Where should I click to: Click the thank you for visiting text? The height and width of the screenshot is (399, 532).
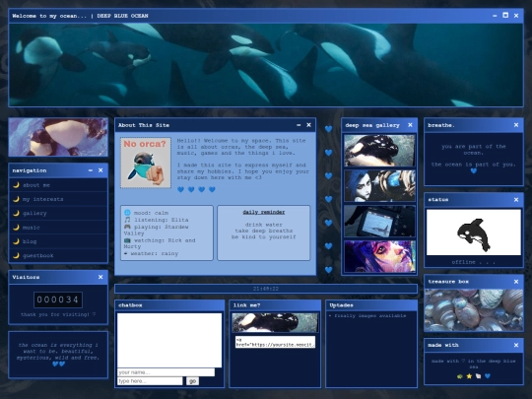point(58,314)
